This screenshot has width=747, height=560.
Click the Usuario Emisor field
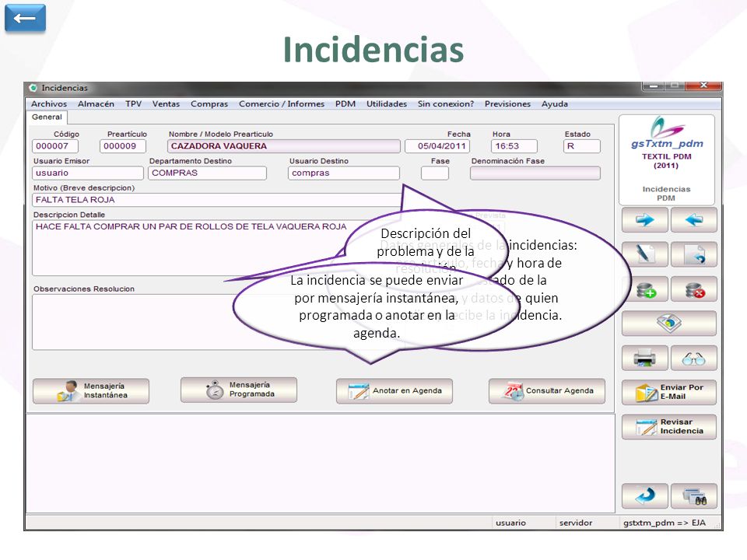point(88,173)
